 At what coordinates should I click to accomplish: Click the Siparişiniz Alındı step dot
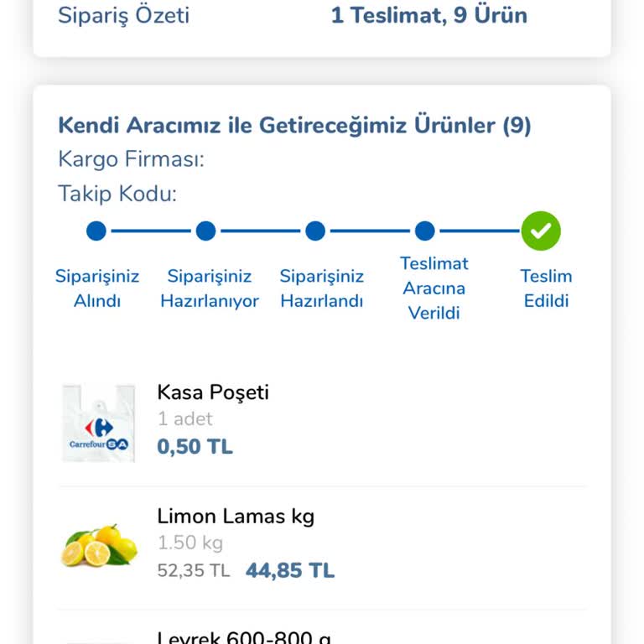[x=96, y=231]
